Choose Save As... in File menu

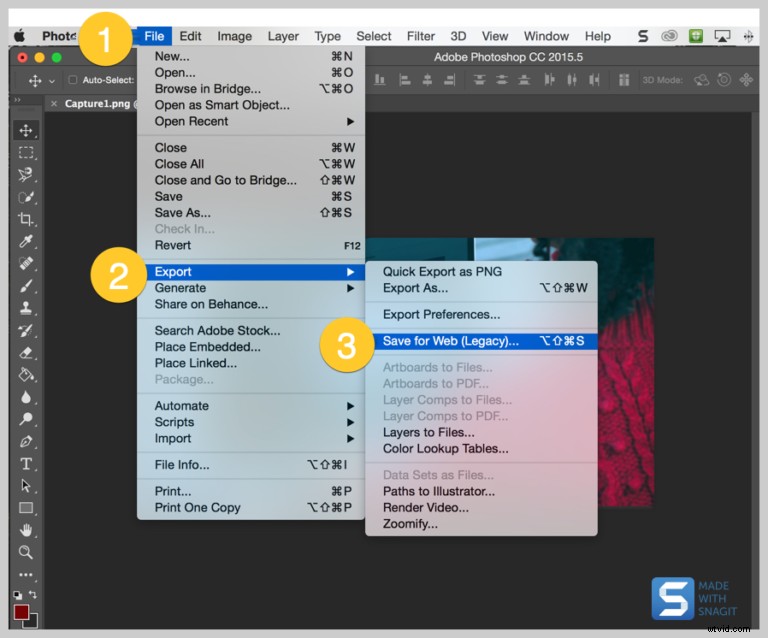pos(251,213)
